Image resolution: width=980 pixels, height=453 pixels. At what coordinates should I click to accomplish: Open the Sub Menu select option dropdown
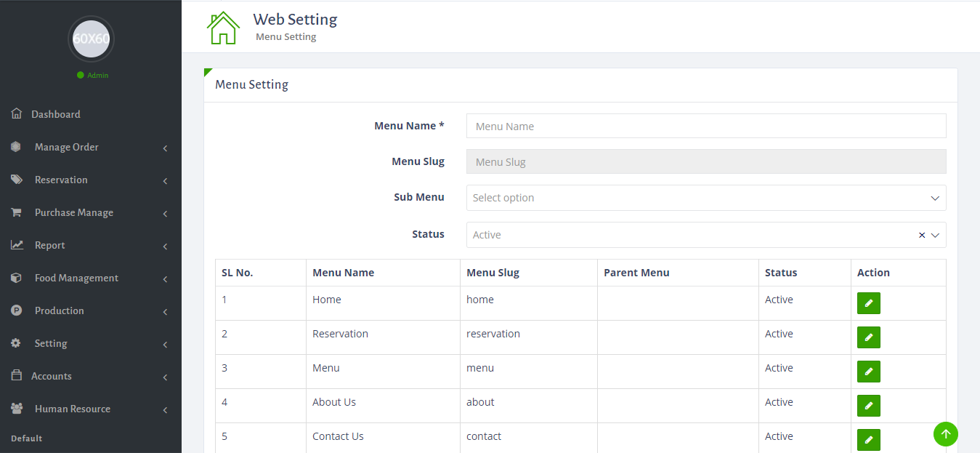[x=705, y=197]
